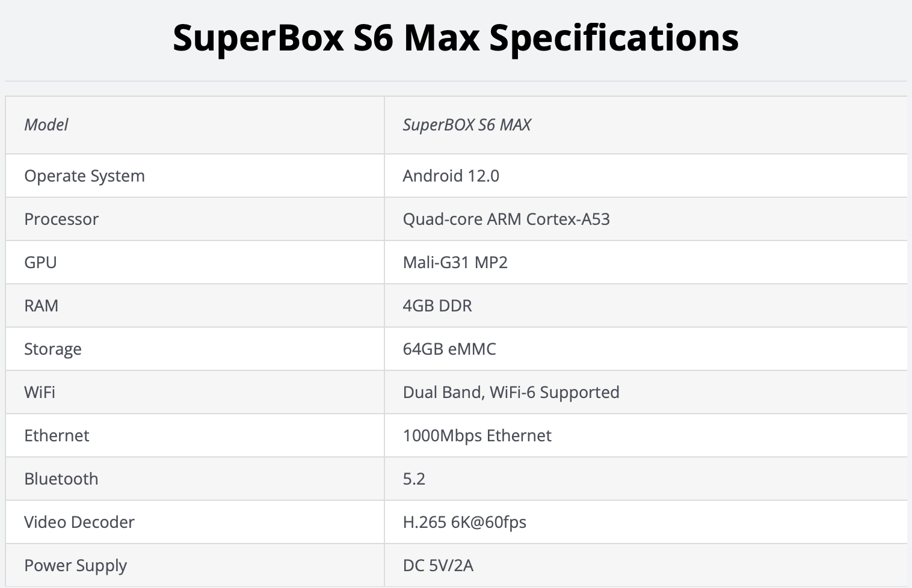Click the GPU row label
This screenshot has height=588, width=912.
[x=40, y=263]
